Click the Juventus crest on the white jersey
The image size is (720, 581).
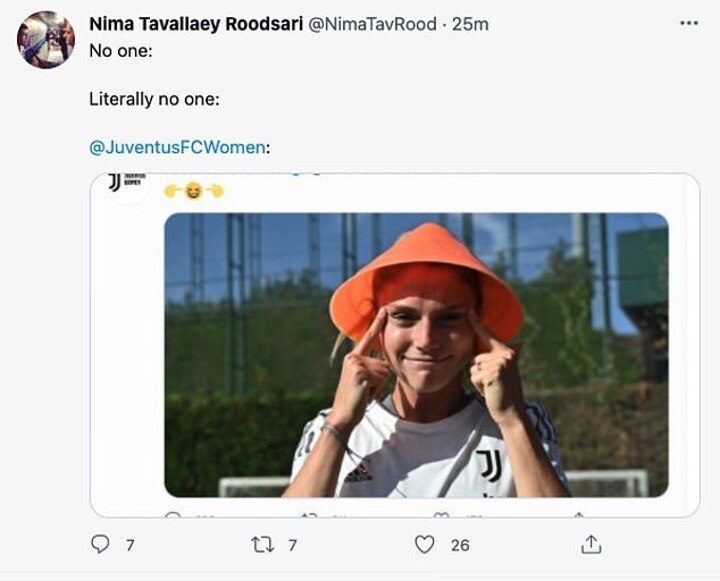click(489, 465)
